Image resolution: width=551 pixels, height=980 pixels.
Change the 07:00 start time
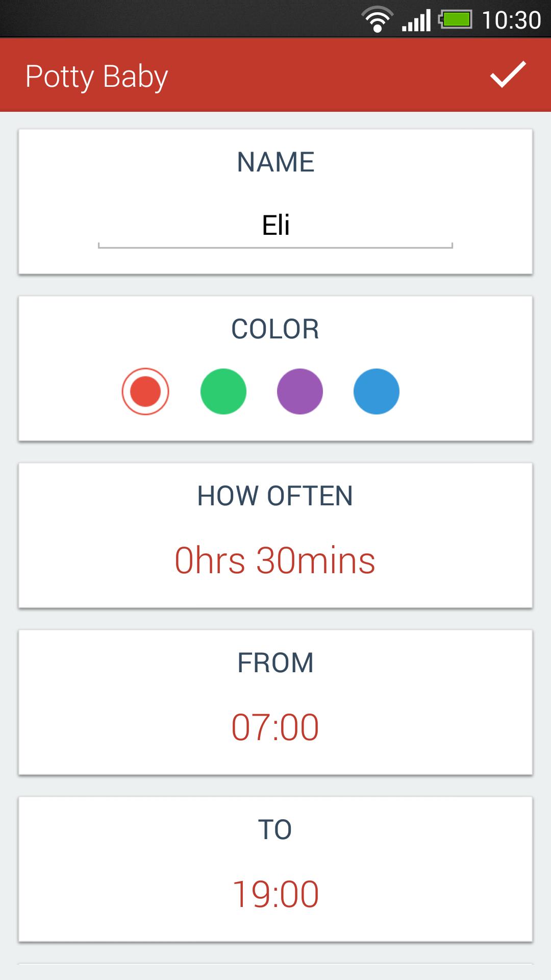tap(275, 727)
